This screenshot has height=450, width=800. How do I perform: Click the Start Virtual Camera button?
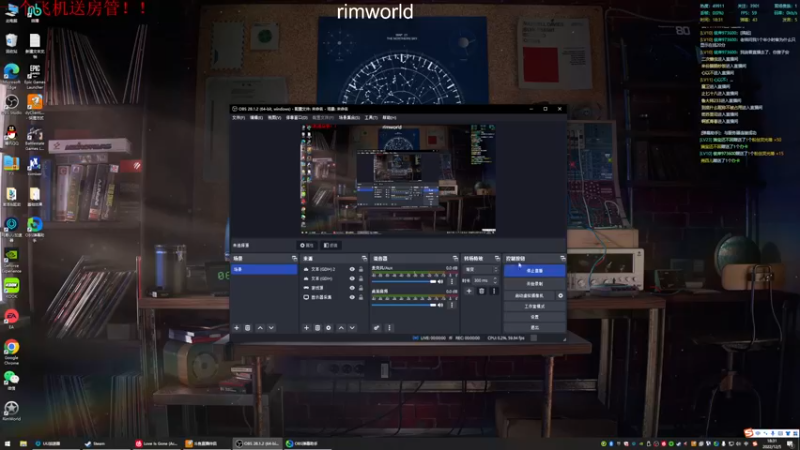pyautogui.click(x=529, y=295)
